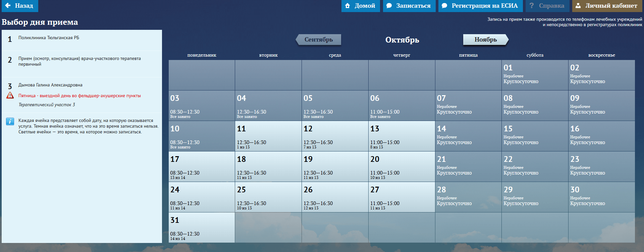
Task: Click non-working Saturday 01 cell
Action: tap(535, 75)
